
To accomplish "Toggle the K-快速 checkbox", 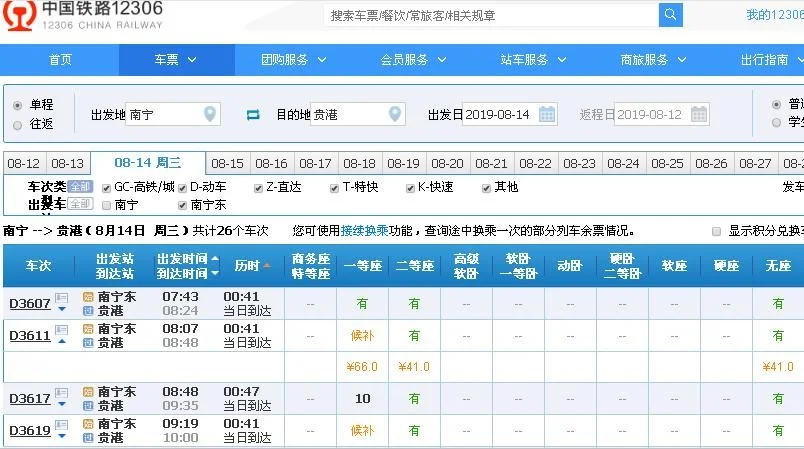I will point(410,188).
